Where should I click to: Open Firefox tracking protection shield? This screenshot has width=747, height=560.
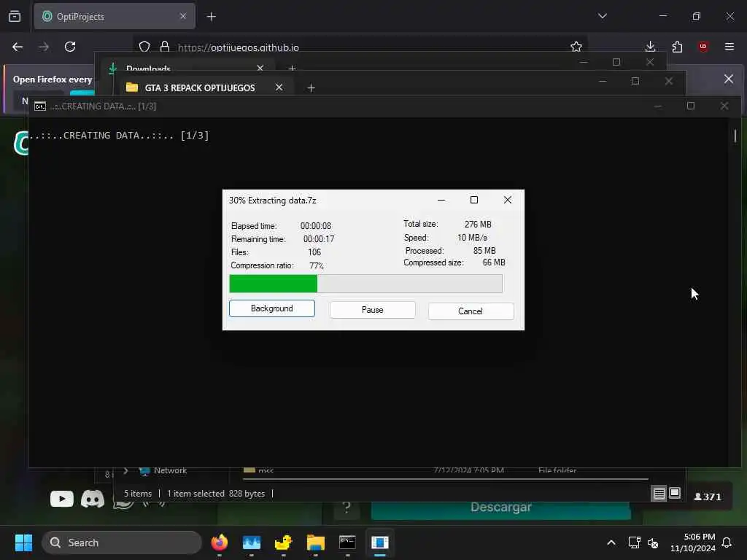(x=144, y=47)
